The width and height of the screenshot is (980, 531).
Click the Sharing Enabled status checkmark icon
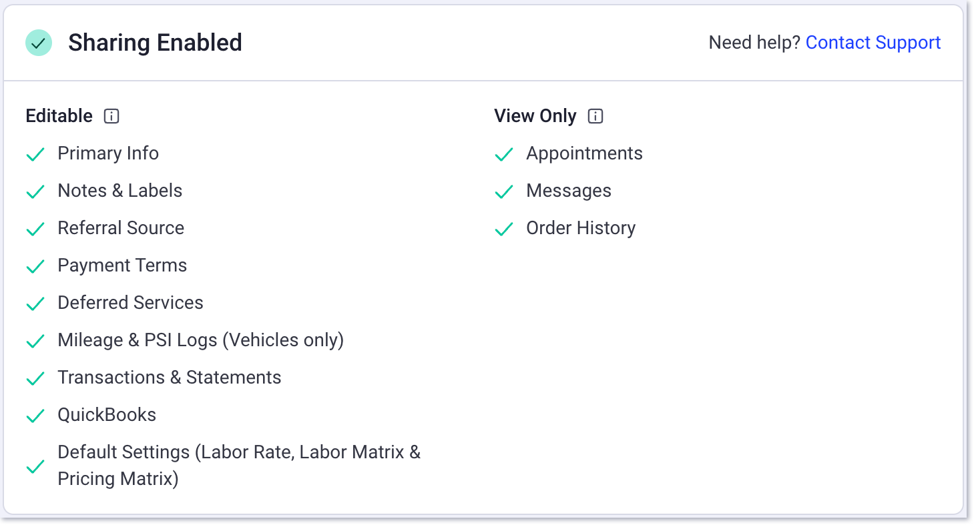coord(38,42)
